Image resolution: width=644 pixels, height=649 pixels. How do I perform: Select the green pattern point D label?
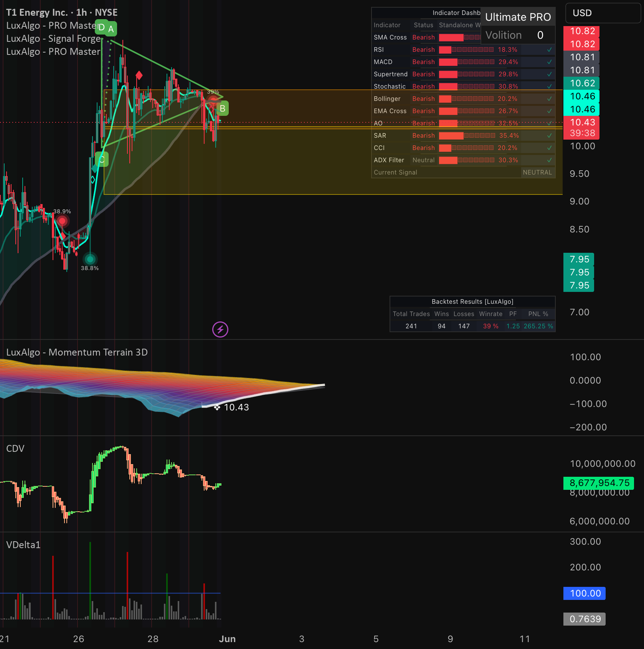point(101,27)
